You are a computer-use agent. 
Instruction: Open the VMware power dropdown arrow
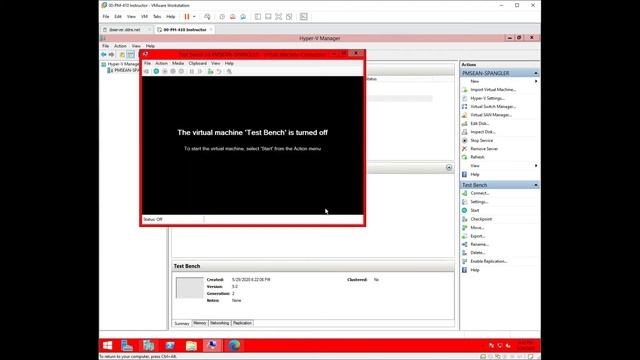[x=194, y=17]
